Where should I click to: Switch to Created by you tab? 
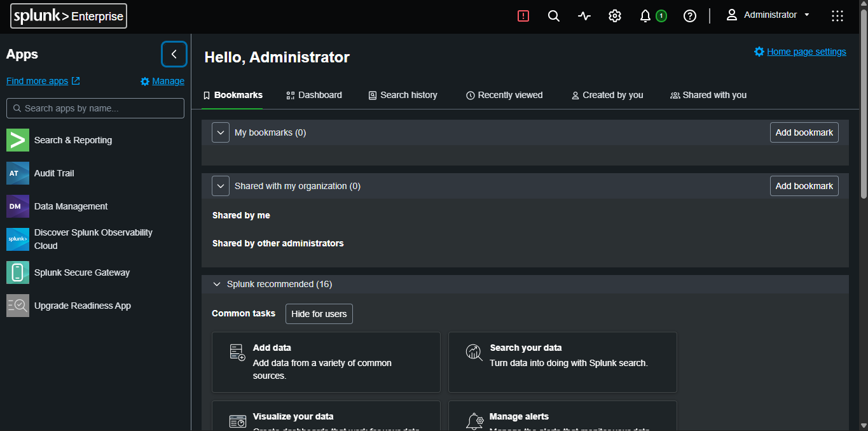(x=607, y=95)
